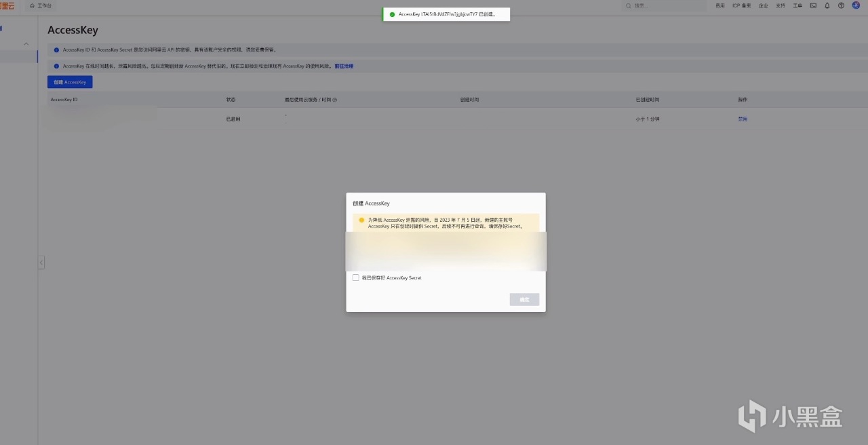Click the second blue info icon
The image size is (868, 445).
(56, 66)
